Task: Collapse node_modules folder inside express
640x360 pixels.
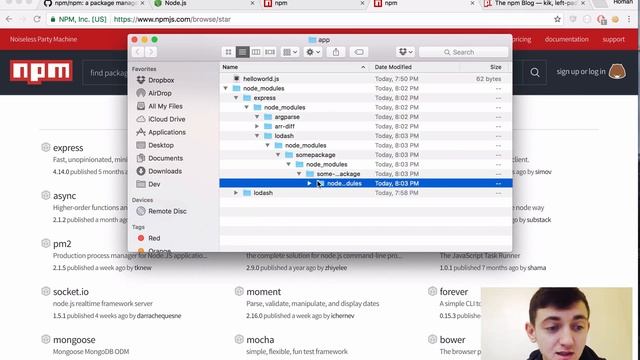Action: (x=247, y=107)
